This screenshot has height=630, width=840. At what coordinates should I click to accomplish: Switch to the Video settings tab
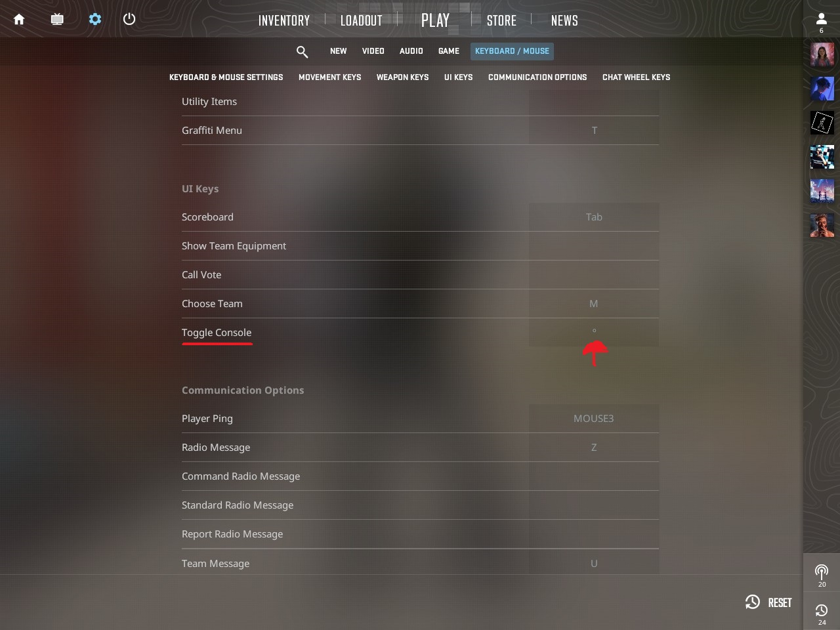(x=373, y=51)
